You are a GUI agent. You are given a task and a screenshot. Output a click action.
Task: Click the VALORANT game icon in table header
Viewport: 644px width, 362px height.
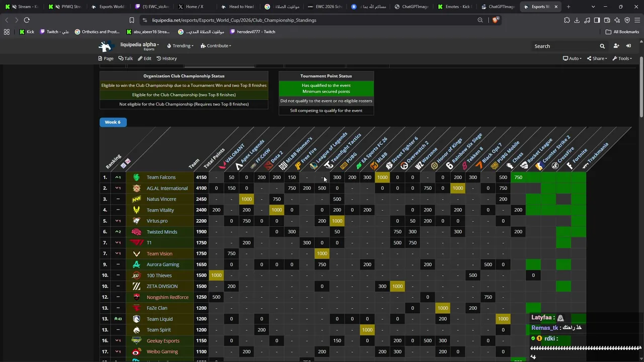(x=223, y=166)
